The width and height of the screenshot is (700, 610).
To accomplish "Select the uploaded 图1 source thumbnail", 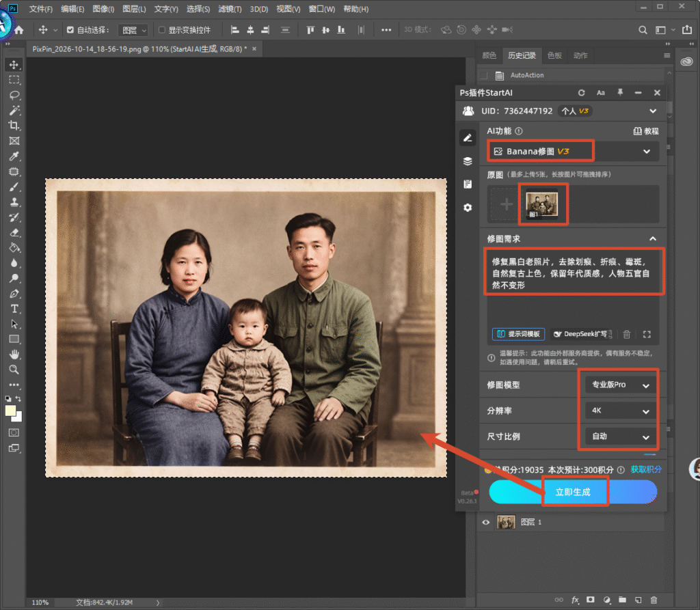I will click(x=542, y=205).
